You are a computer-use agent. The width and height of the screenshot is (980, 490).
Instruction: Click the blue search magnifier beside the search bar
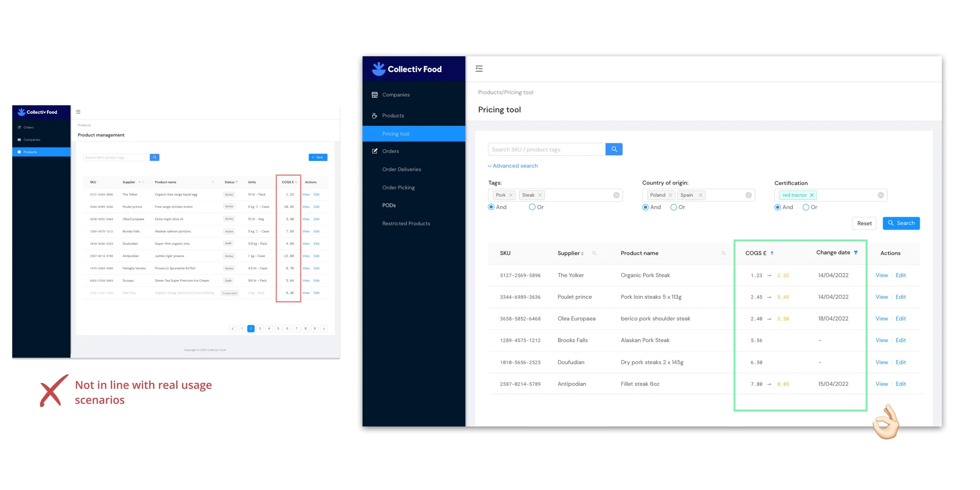pyautogui.click(x=614, y=149)
